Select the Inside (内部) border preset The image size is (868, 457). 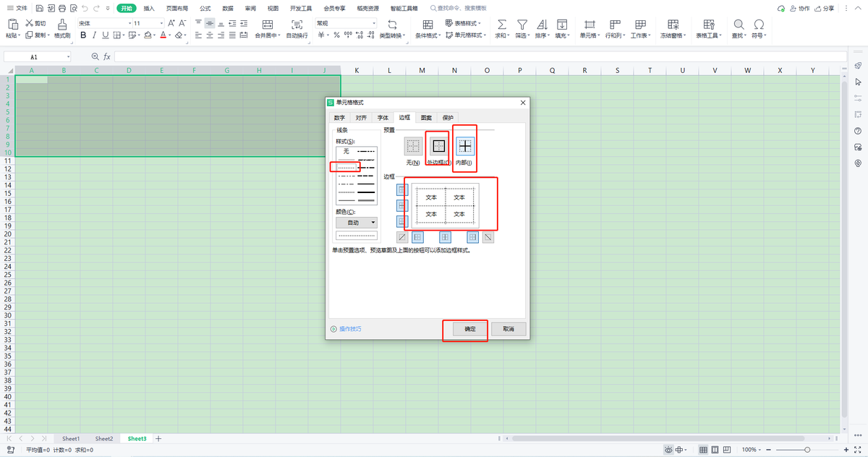pos(464,146)
